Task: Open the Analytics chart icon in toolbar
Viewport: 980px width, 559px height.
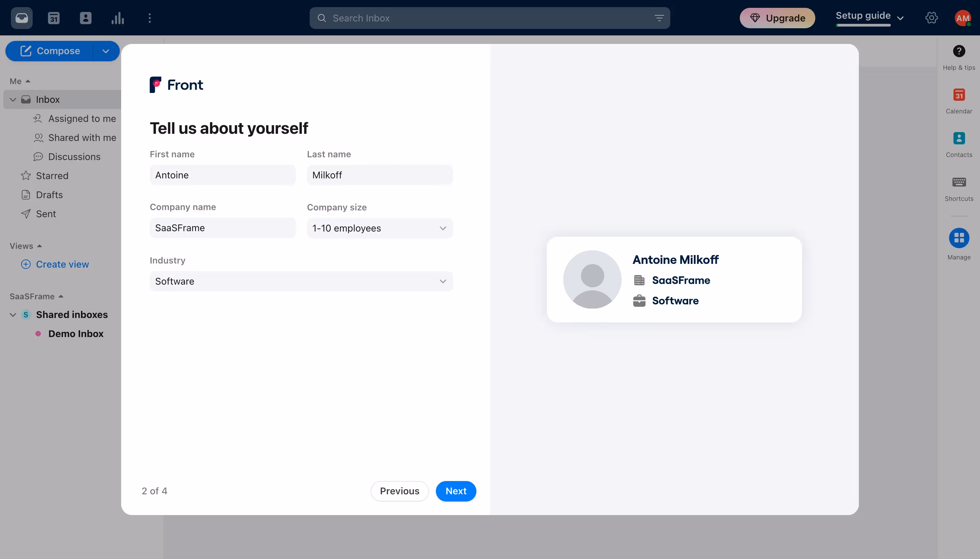Action: click(x=117, y=18)
